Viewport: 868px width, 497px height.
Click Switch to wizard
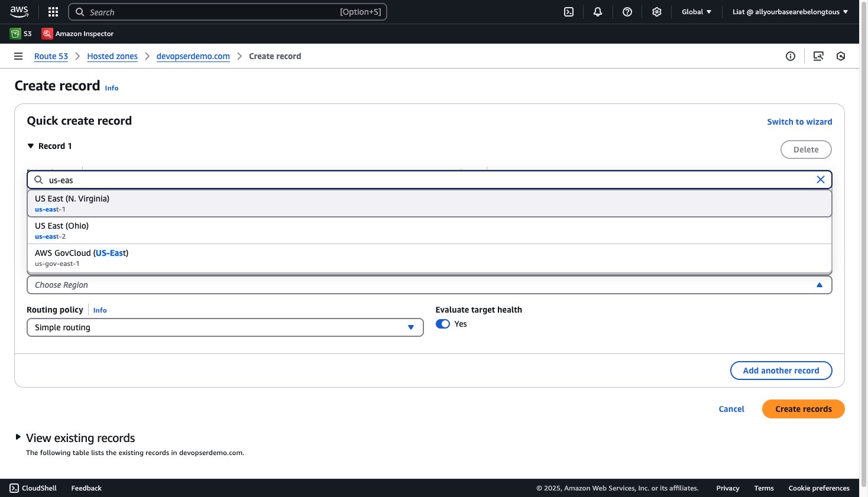(799, 122)
